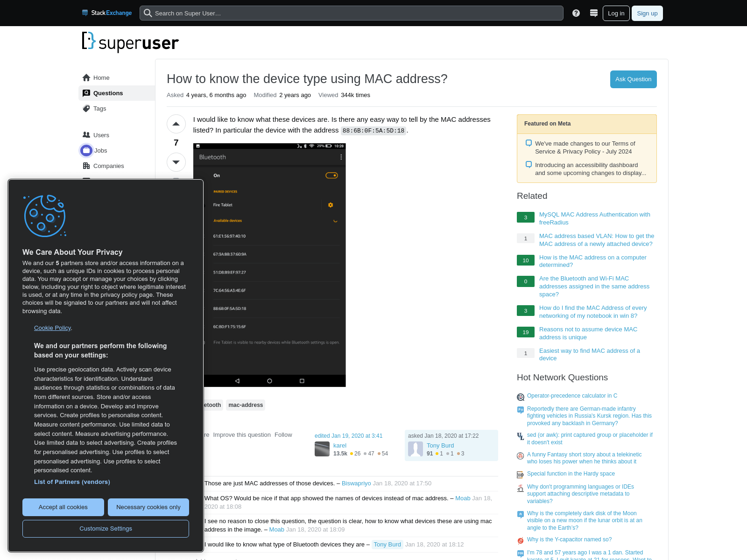Click the meta chat icon beside Terms of Service post
Viewport: 747px width, 560px height.
click(x=529, y=143)
